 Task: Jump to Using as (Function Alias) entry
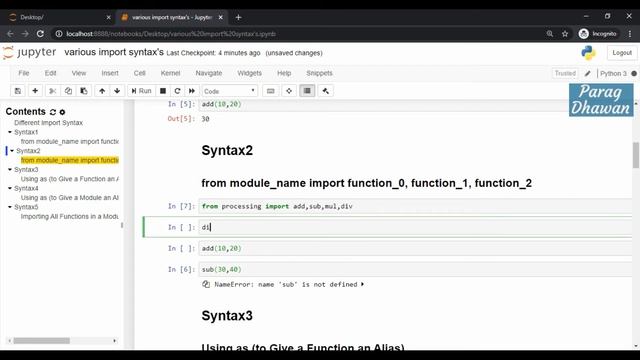pos(70,179)
